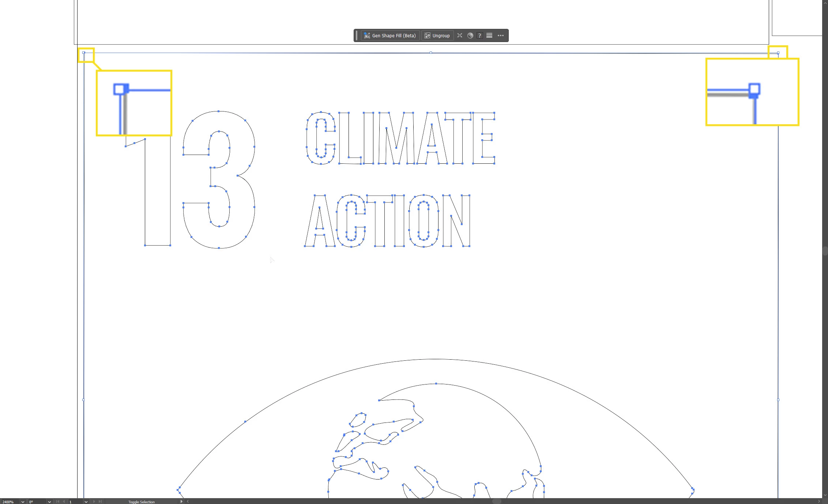This screenshot has width=828, height=504.
Task: Click the Gen Shape Fill (Beta) button
Action: pos(390,35)
